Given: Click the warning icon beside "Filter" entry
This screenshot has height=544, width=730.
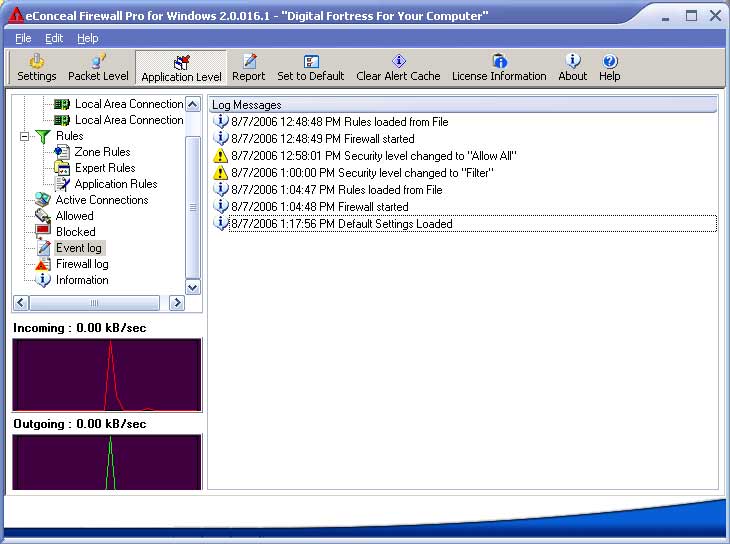Looking at the screenshot, I should tap(220, 173).
